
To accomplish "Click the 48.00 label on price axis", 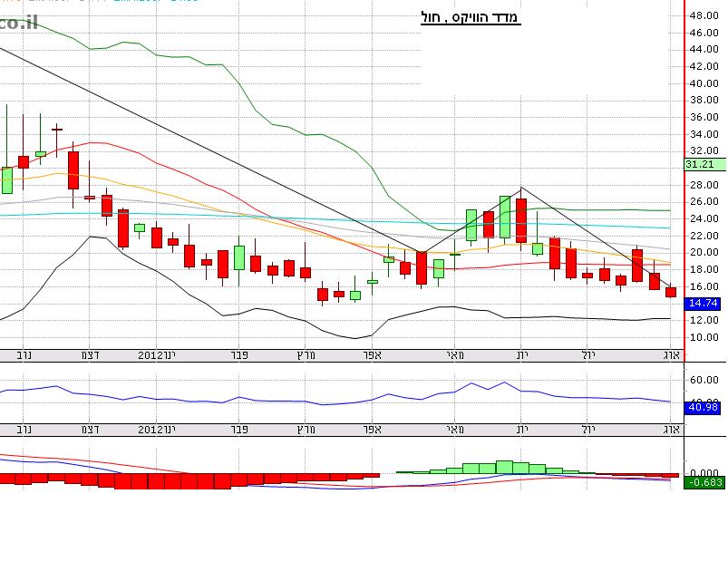I will click(x=705, y=15).
